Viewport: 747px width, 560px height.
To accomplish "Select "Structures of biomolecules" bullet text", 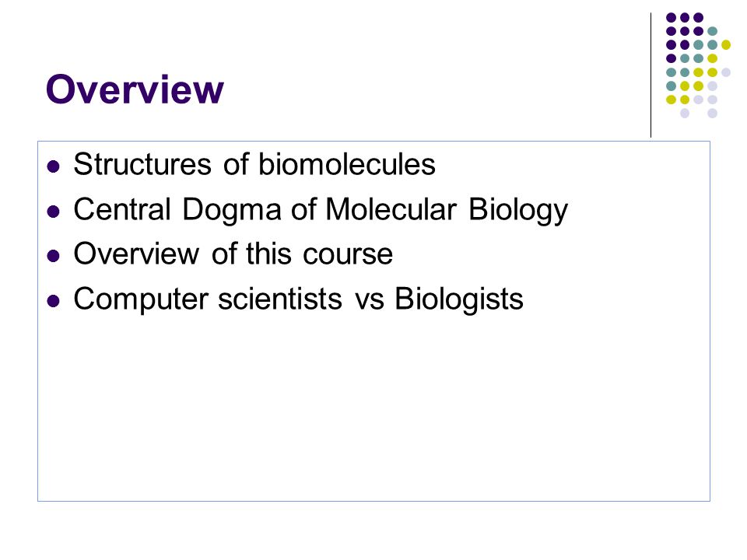I will (x=254, y=164).
